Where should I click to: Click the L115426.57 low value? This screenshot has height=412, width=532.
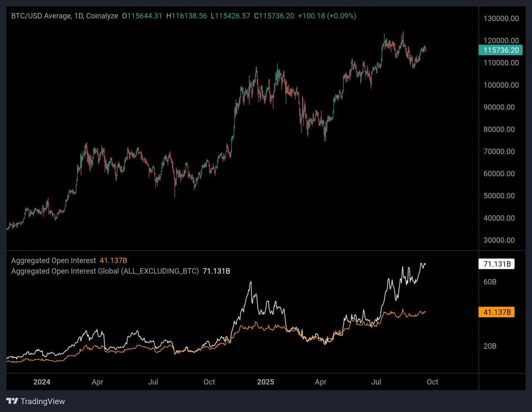(231, 16)
